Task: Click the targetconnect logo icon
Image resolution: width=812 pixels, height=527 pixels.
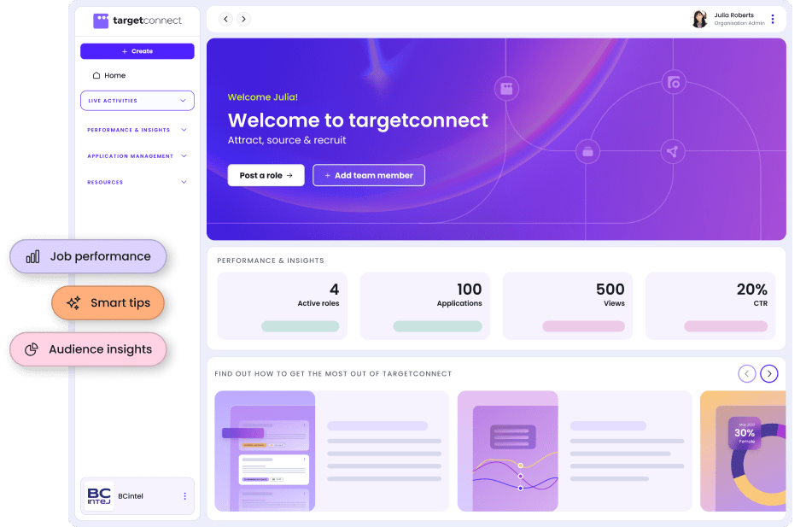Action: click(100, 20)
